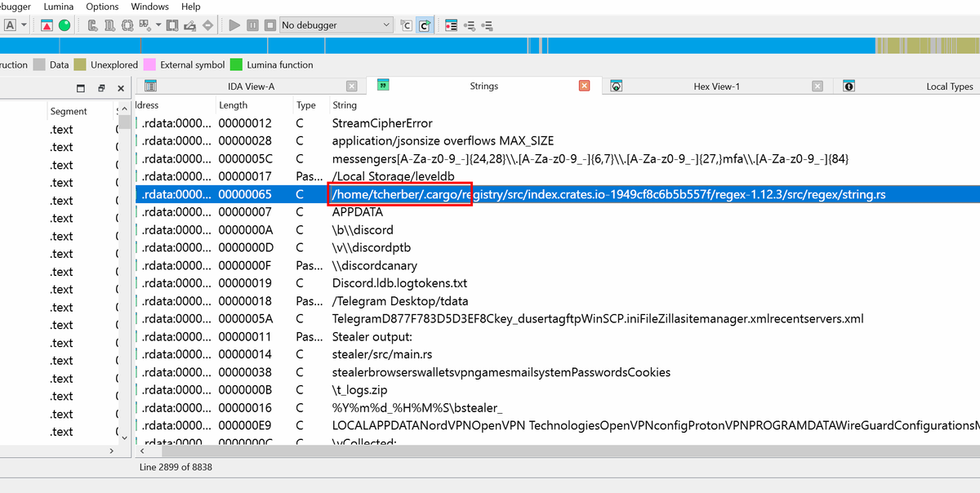Click the left panel horizontal scroll right arrow
Screen dimensions: 980x493
point(112,451)
